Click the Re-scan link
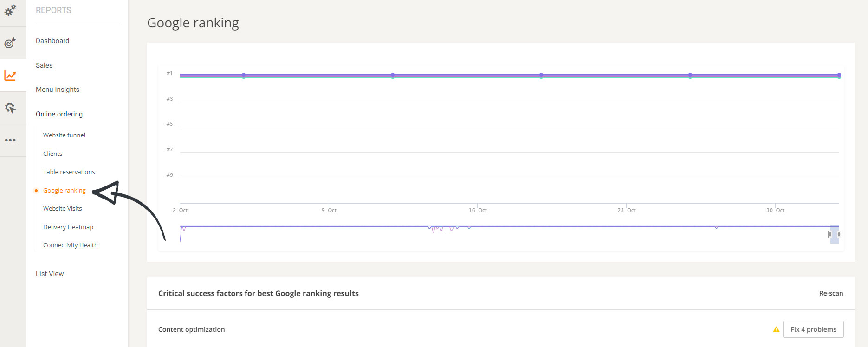Screen dimensions: 868x347 (x=831, y=293)
